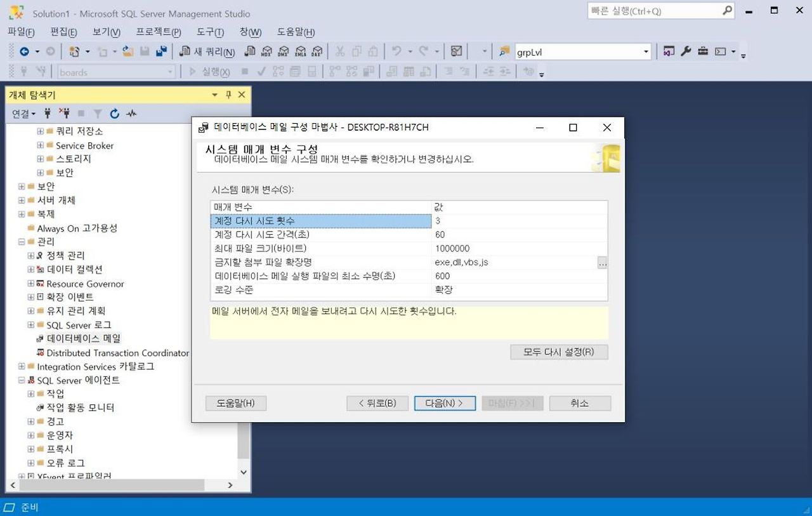The height and width of the screenshot is (516, 812).
Task: Expand the 쿼리 저장소 node
Action: click(x=41, y=131)
